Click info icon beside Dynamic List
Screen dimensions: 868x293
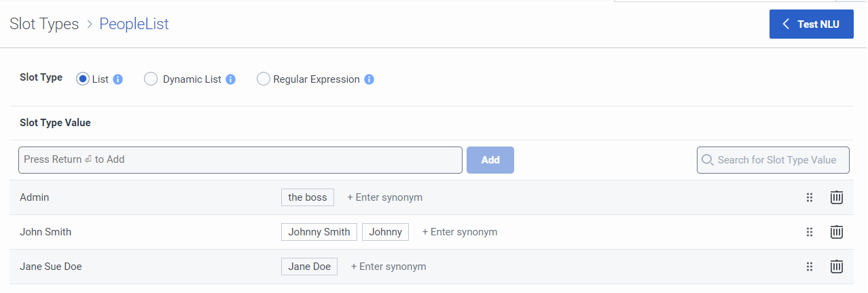(230, 79)
